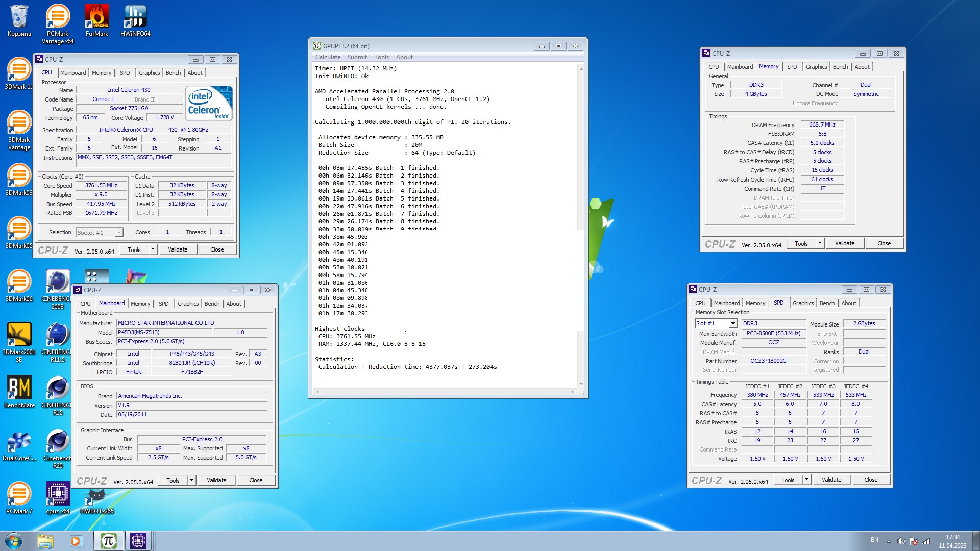Open Tools menu in GPUPI

click(381, 57)
